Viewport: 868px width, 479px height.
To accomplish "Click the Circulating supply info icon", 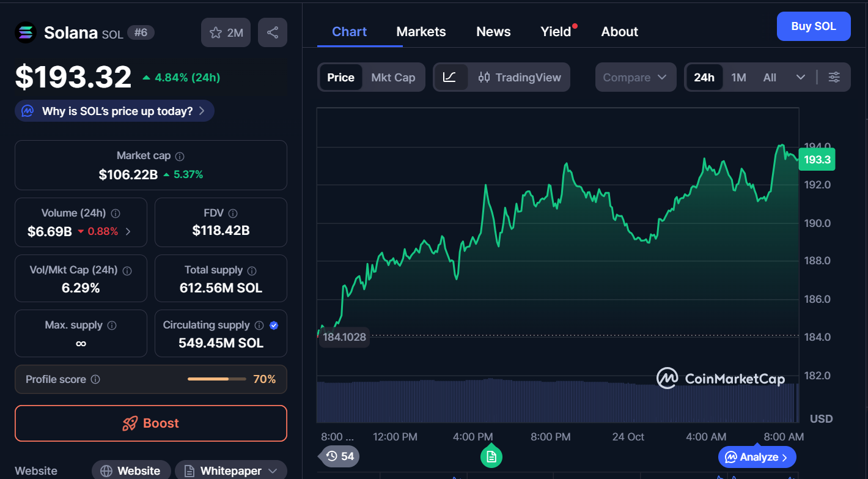I will click(x=259, y=325).
